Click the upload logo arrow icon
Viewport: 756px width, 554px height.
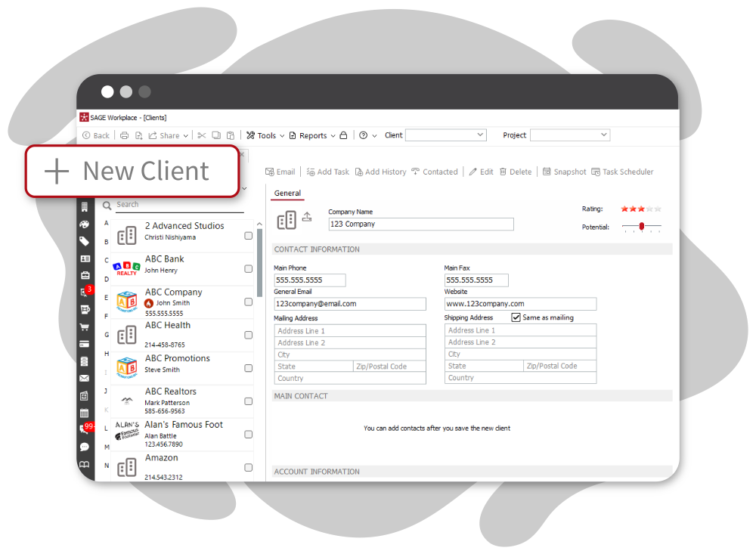pyautogui.click(x=307, y=216)
